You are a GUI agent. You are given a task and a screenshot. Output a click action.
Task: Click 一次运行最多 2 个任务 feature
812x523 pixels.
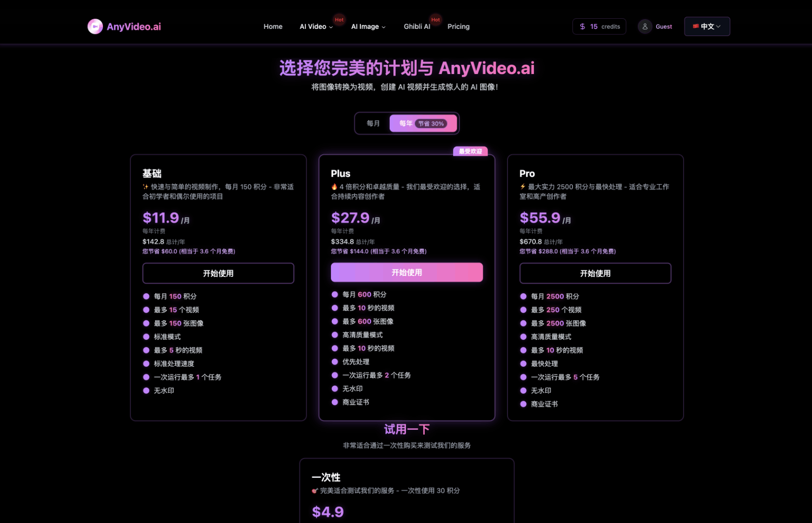click(377, 375)
